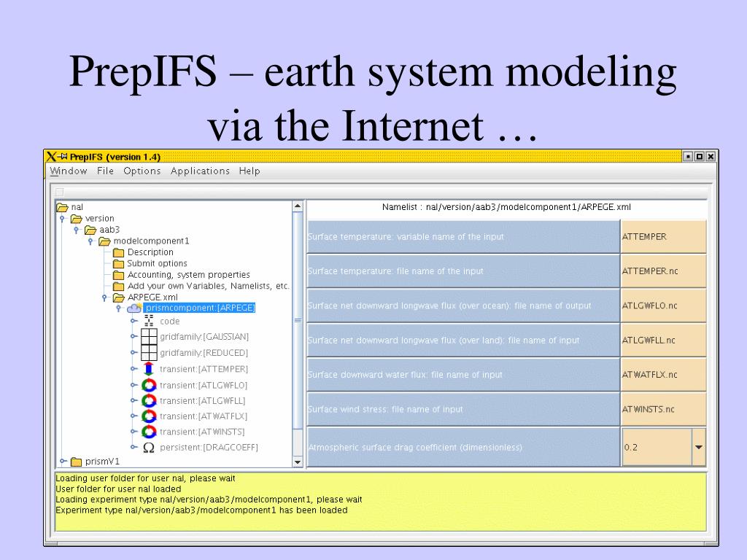Screen dimensions: 747x560
Task: Collapse the modelcomponent1 tree node
Action: (90, 241)
